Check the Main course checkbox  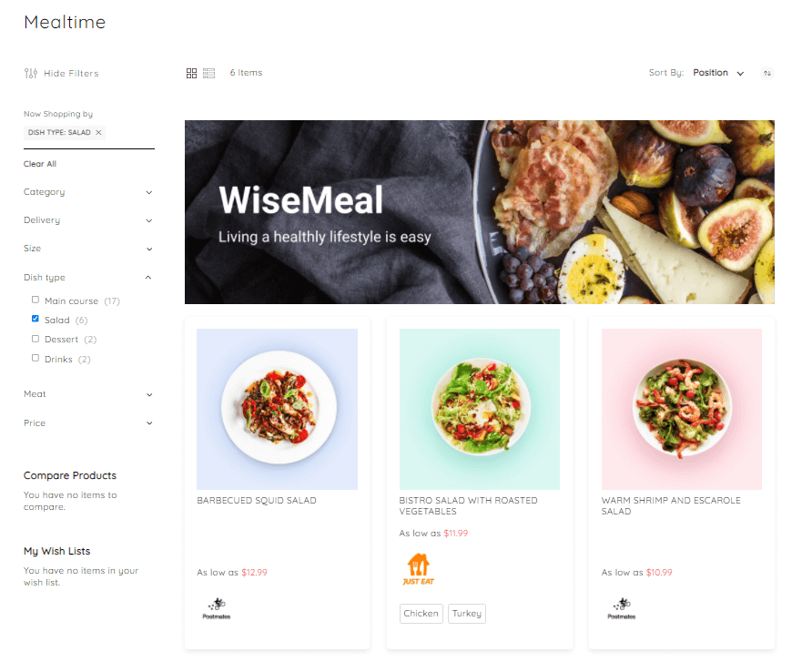pos(36,300)
